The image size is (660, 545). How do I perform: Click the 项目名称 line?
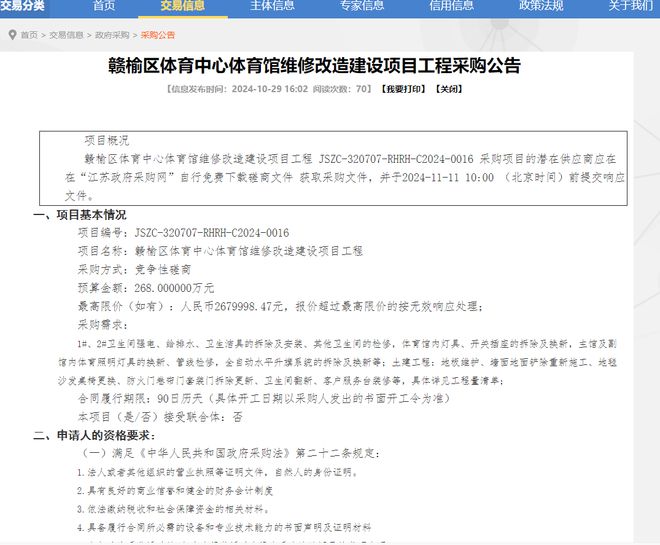(x=220, y=252)
